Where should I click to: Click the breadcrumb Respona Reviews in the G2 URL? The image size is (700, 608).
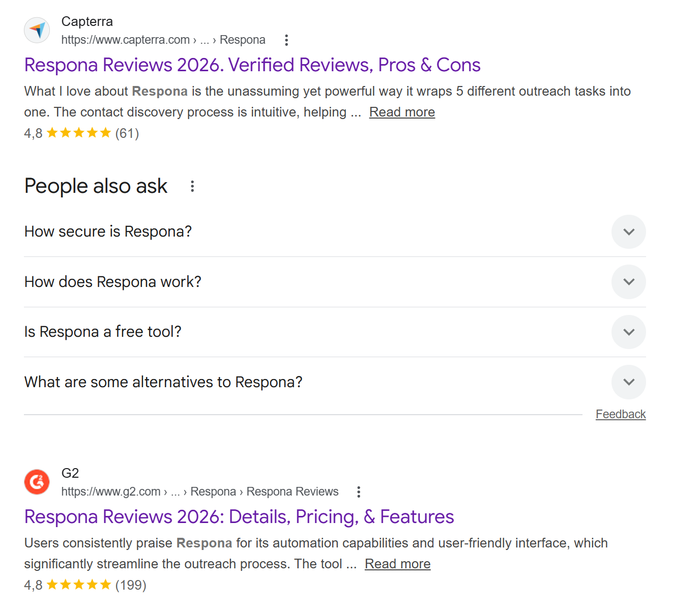click(292, 491)
